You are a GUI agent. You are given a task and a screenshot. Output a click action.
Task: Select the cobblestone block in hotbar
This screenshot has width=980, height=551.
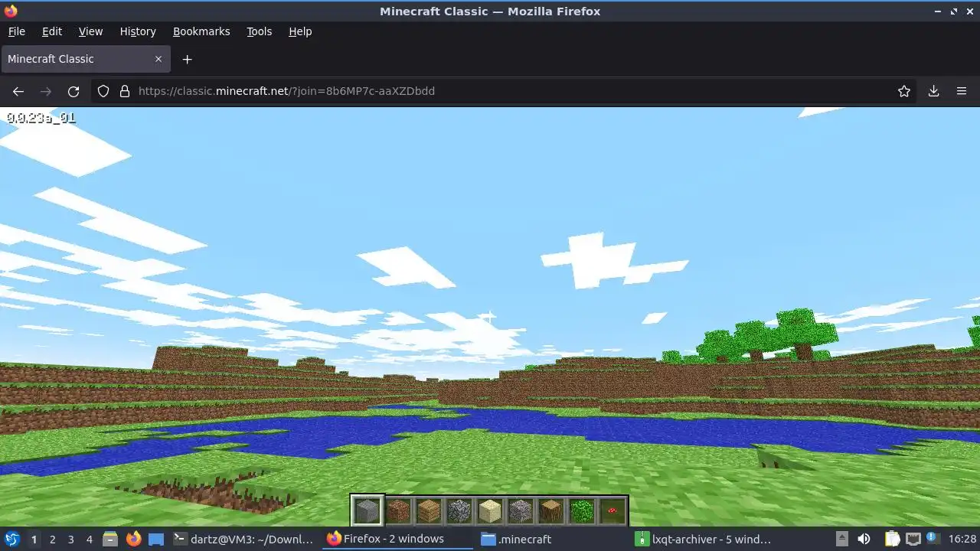pos(459,510)
